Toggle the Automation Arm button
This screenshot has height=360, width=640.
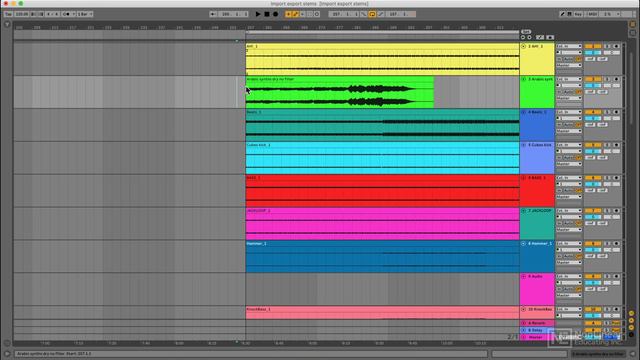[x=296, y=14]
